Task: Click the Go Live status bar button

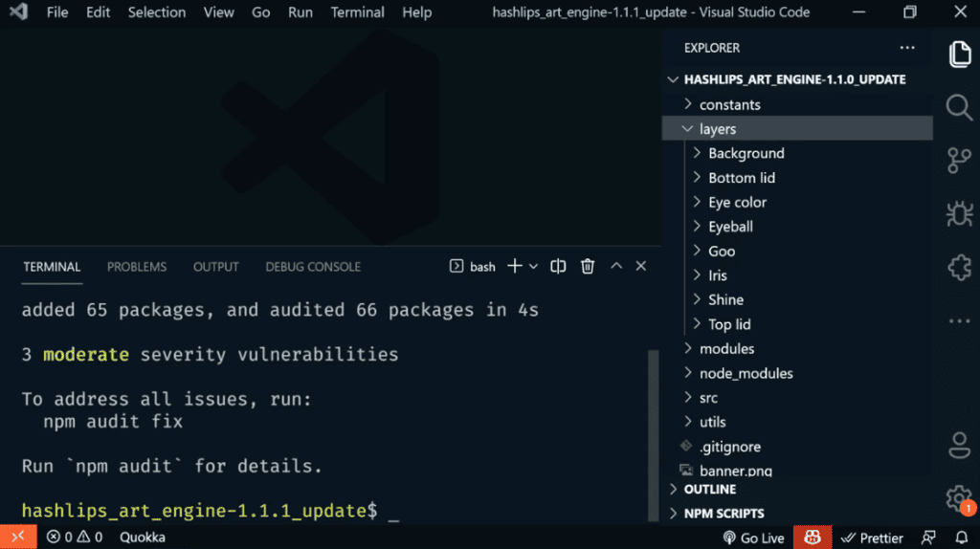Action: click(753, 538)
